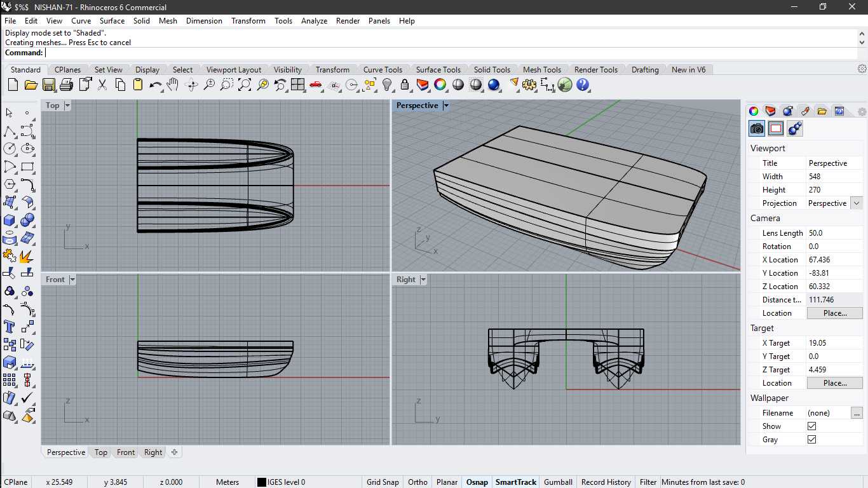Click the viewport Title field showing Perspective
Viewport: 868px width, 488px height.
(x=834, y=163)
